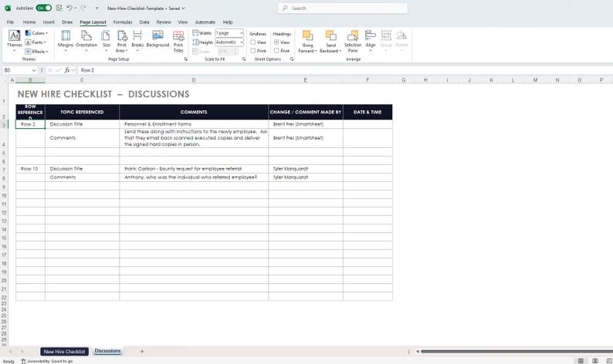Screen dimensions: 613x364
Task: Open Print Titles settings
Action: pyautogui.click(x=178, y=41)
